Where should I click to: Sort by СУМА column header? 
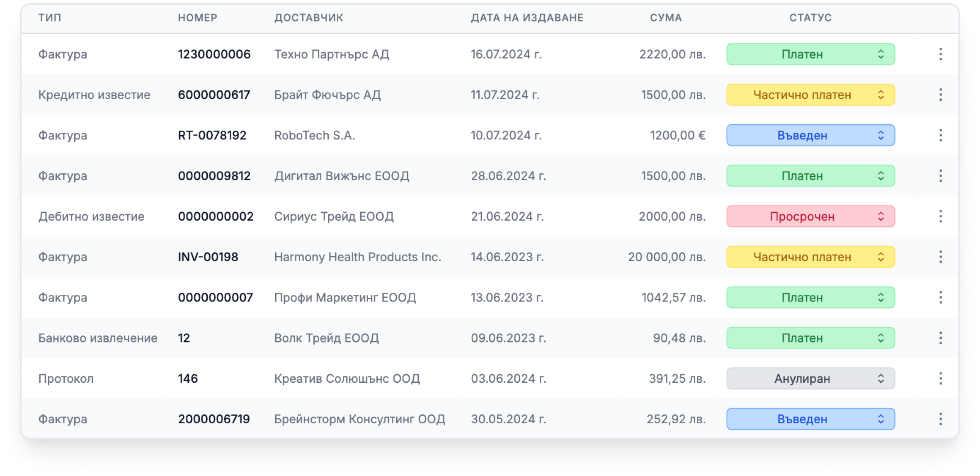click(666, 18)
